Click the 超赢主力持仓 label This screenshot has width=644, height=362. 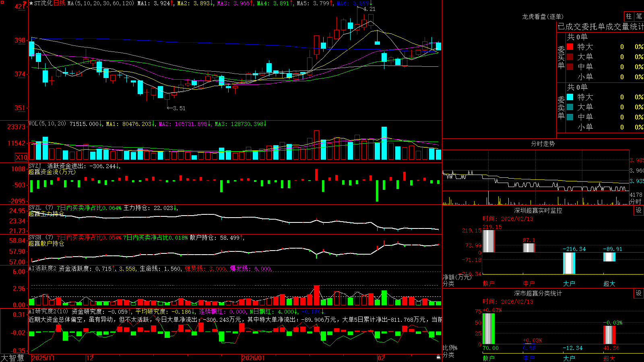point(46,214)
